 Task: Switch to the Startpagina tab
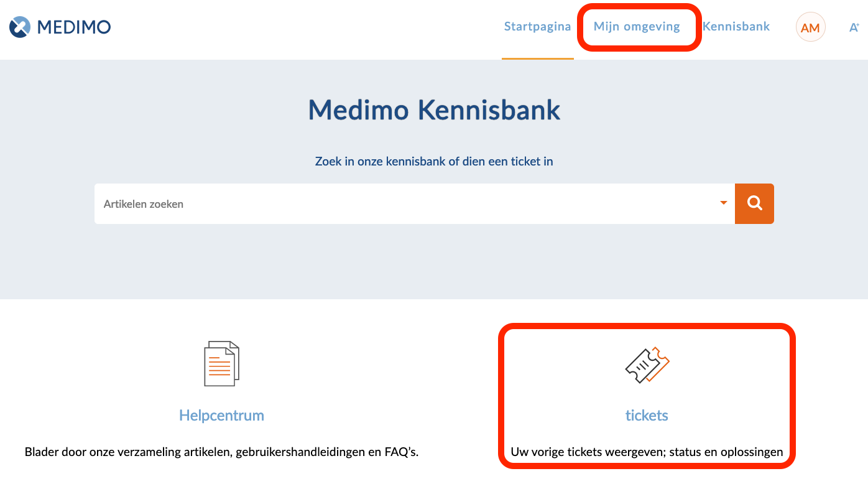537,27
